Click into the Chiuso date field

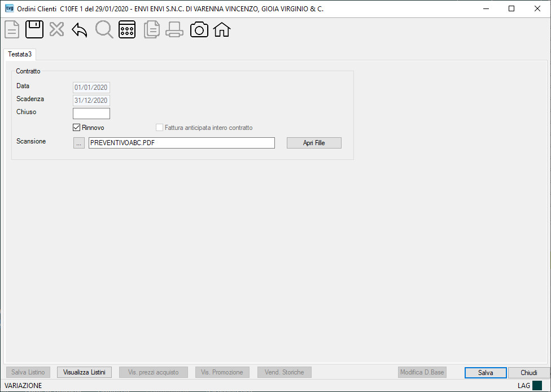tap(91, 113)
